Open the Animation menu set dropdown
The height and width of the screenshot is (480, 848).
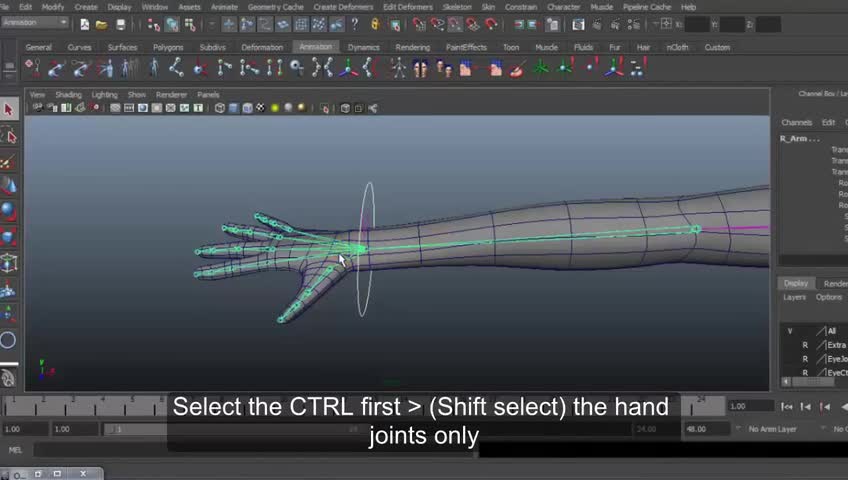(x=35, y=23)
